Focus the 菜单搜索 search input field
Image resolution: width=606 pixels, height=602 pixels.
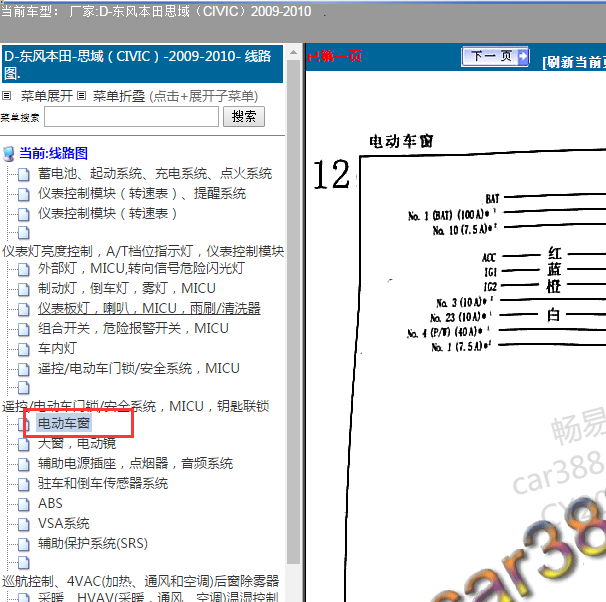tap(131, 116)
